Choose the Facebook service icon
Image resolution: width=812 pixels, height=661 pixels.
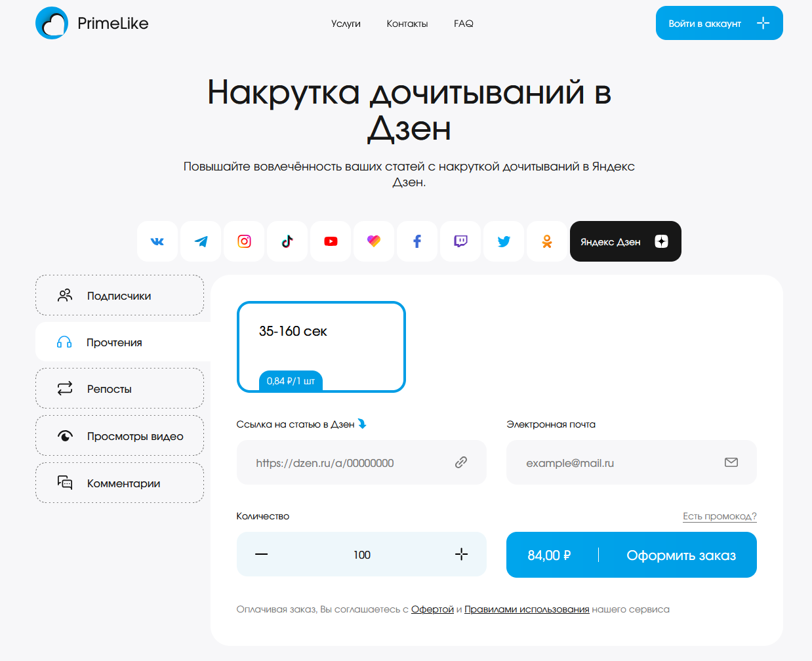click(417, 241)
